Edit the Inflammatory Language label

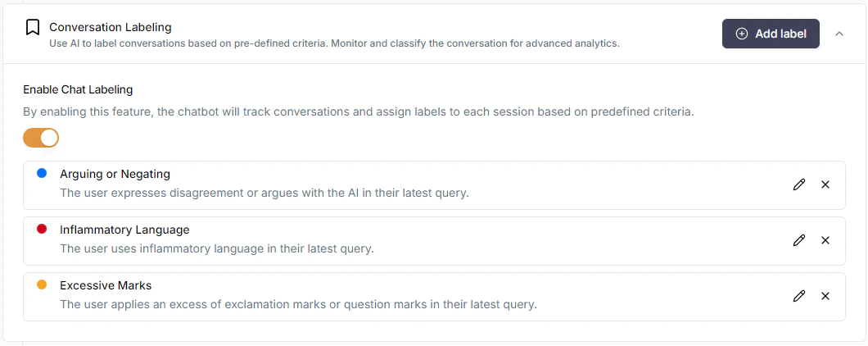(799, 240)
